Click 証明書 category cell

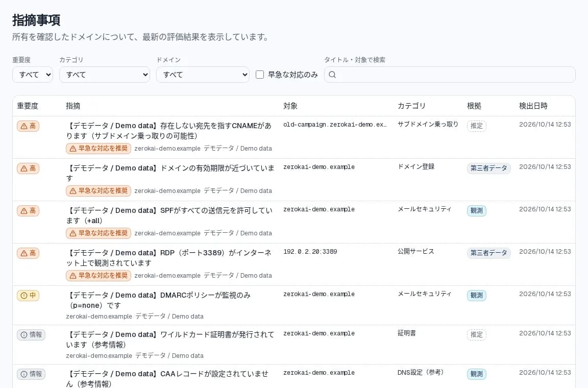(x=406, y=333)
